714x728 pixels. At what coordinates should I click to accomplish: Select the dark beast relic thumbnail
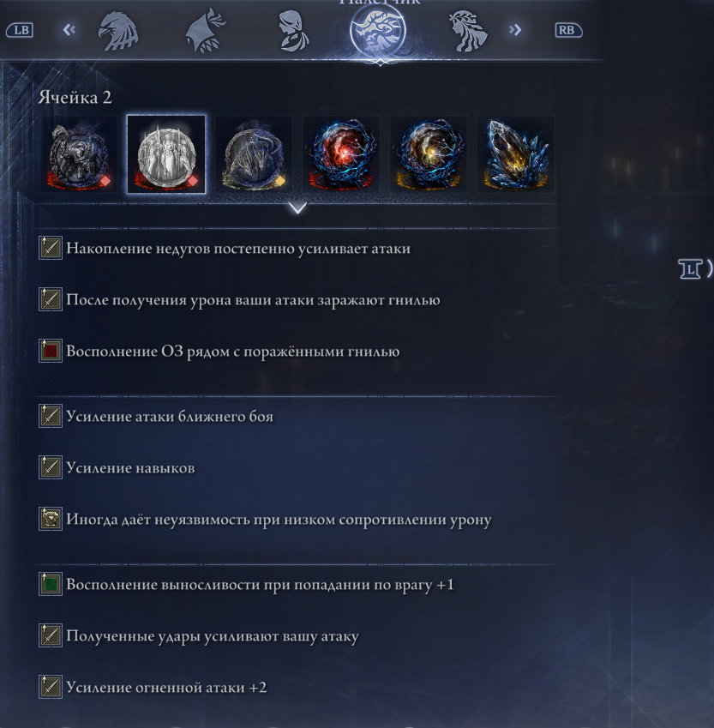[79, 154]
